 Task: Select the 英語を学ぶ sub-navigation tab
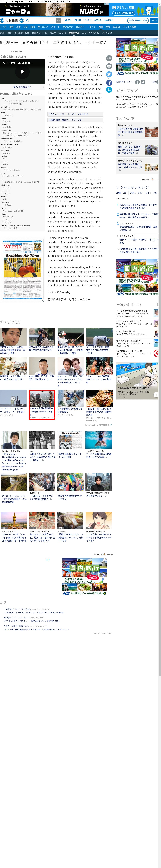[74, 33]
